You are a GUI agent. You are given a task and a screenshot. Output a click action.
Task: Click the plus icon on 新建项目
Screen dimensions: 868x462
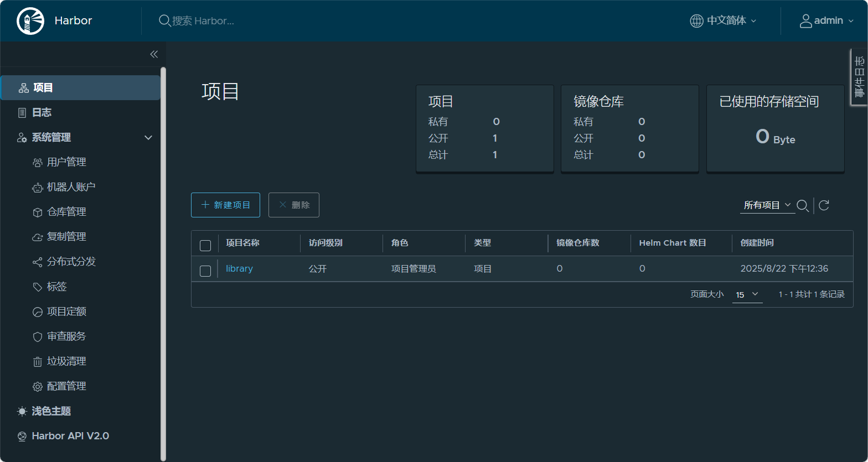(205, 205)
